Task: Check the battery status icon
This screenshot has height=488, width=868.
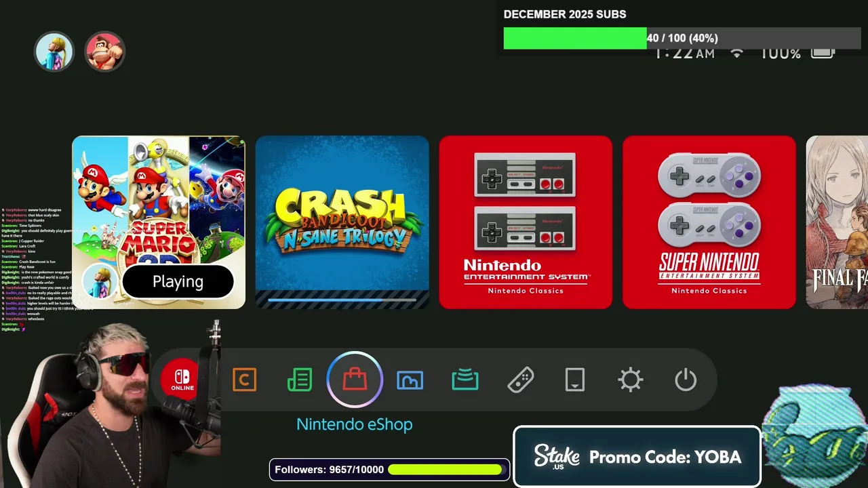Action: coord(823,53)
